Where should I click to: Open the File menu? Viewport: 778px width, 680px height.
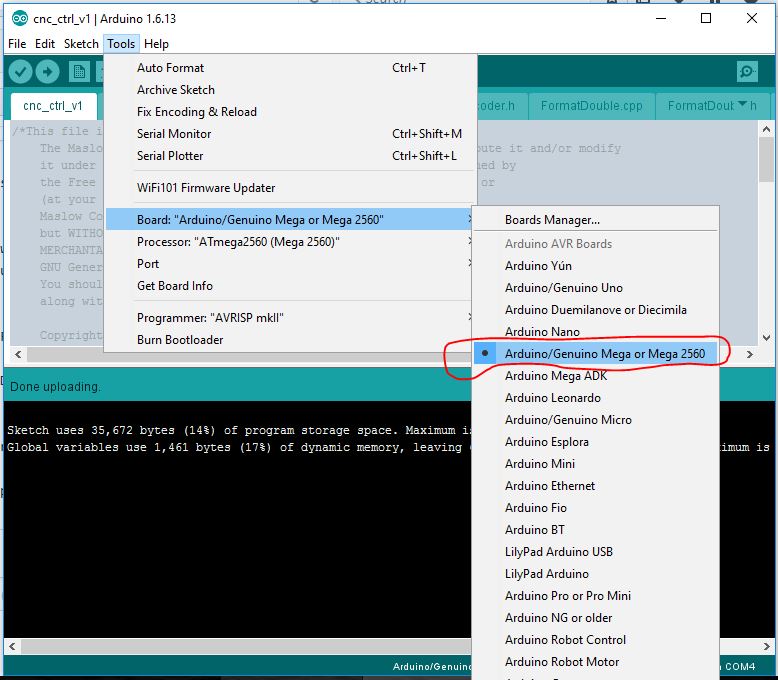17,44
